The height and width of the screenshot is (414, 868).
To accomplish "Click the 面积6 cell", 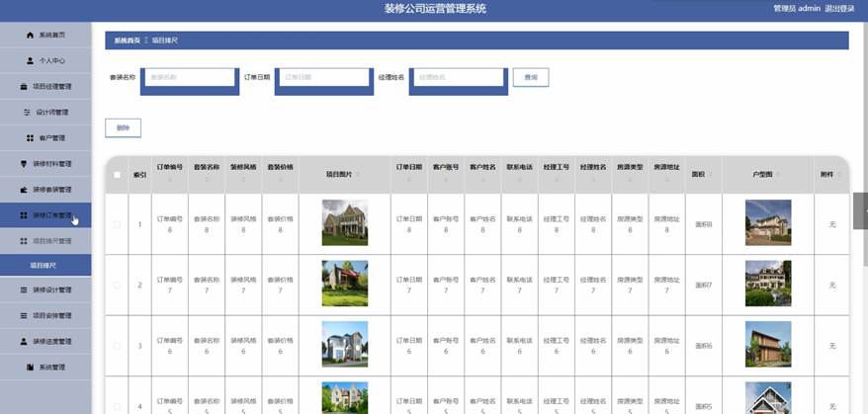I will click(x=704, y=346).
